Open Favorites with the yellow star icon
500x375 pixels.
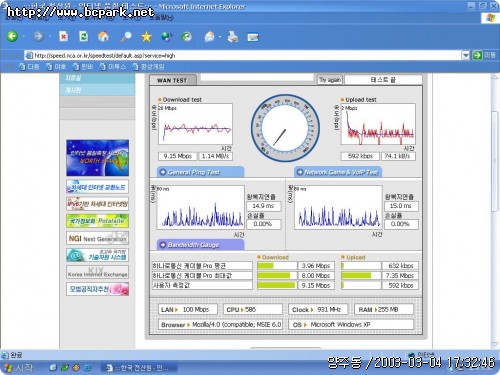pyautogui.click(x=146, y=36)
